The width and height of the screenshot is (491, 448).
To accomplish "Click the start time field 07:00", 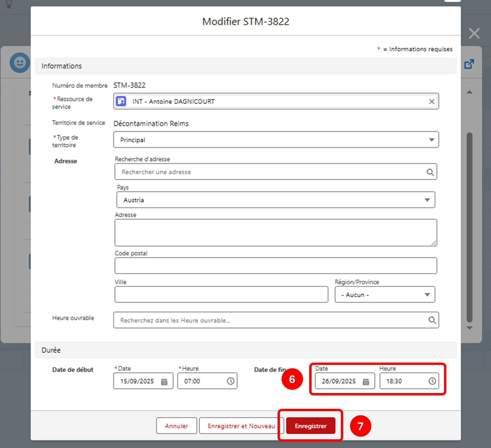I will pos(207,381).
